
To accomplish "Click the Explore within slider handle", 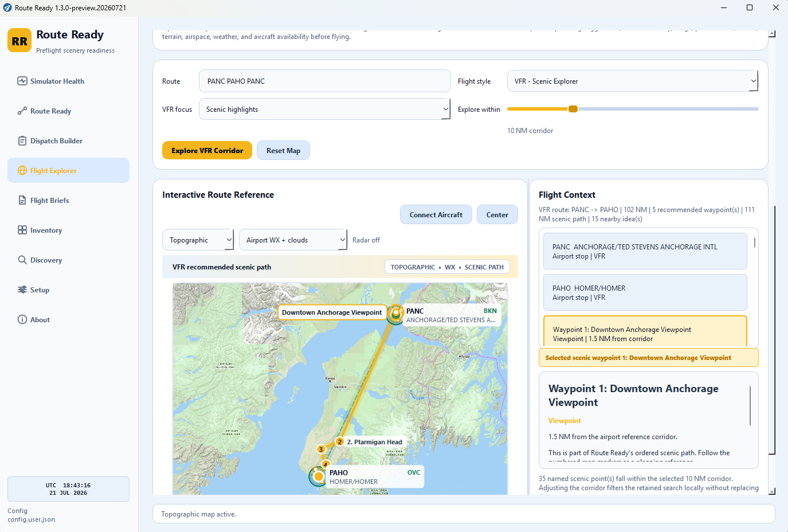I will click(x=573, y=109).
